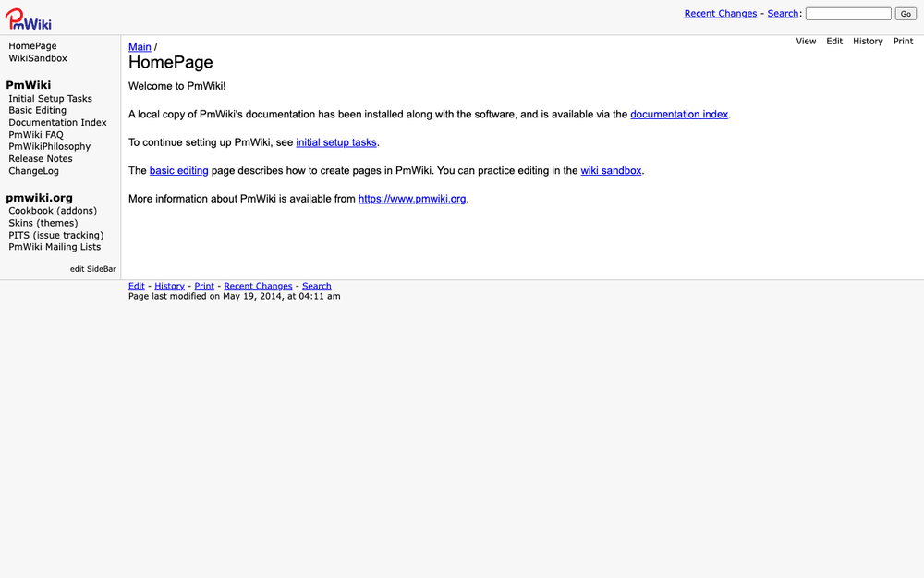Viewport: 924px width, 578px height.
Task: Follow the basic editing link in page text
Action: 178,171
